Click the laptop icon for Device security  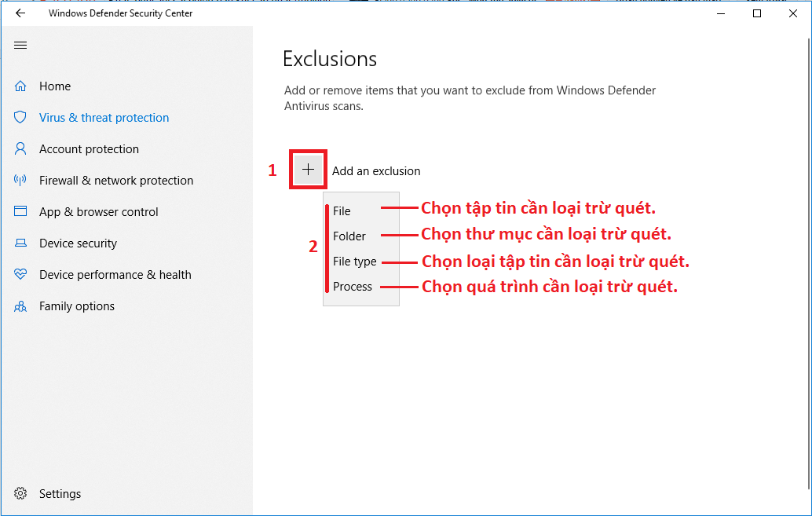tap(20, 243)
